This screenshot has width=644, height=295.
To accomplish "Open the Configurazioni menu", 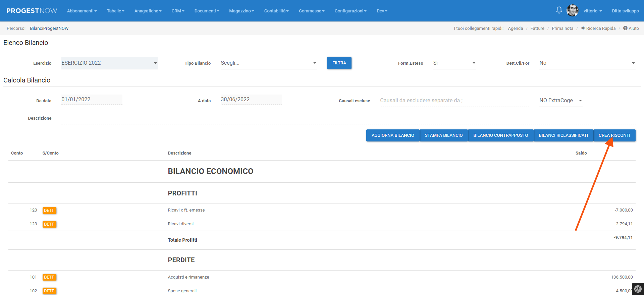I will click(351, 11).
